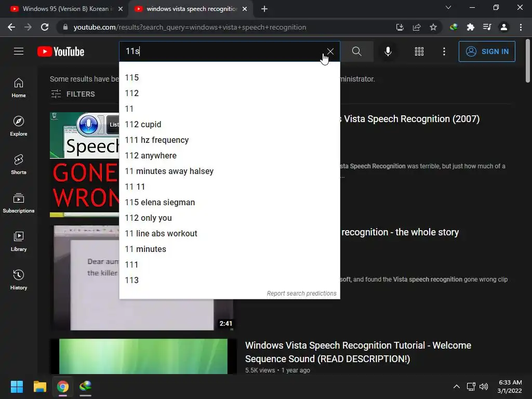Go forward in the browser
The height and width of the screenshot is (399, 532).
pos(28,27)
